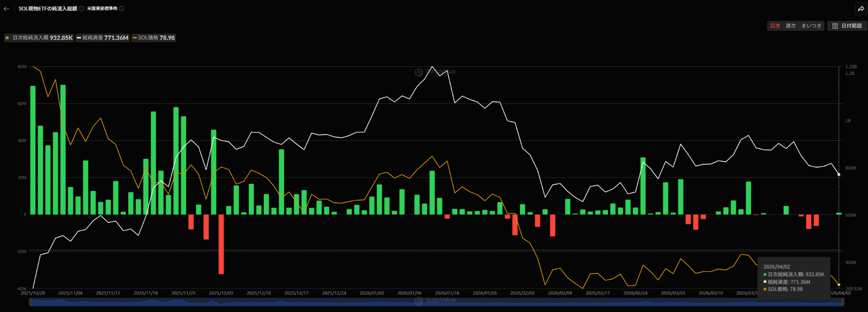Click the calendar icon in 日付範囲

pyautogui.click(x=835, y=26)
